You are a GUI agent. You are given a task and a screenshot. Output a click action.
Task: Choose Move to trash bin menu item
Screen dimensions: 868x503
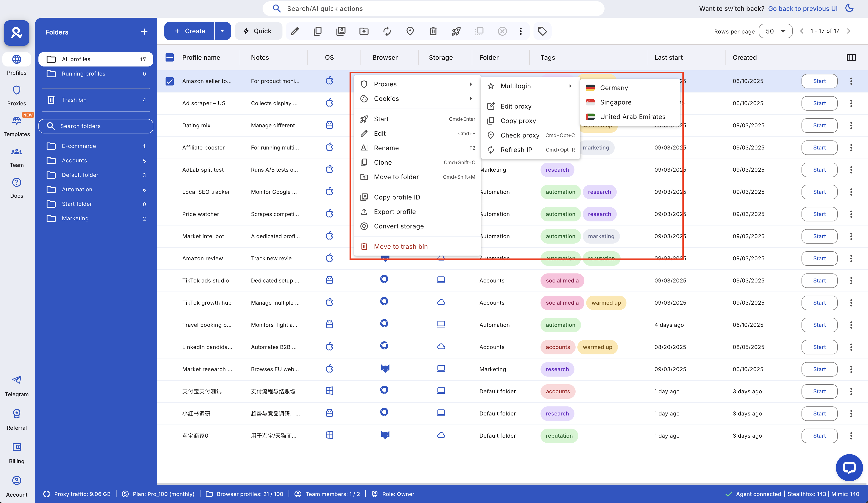pos(401,247)
